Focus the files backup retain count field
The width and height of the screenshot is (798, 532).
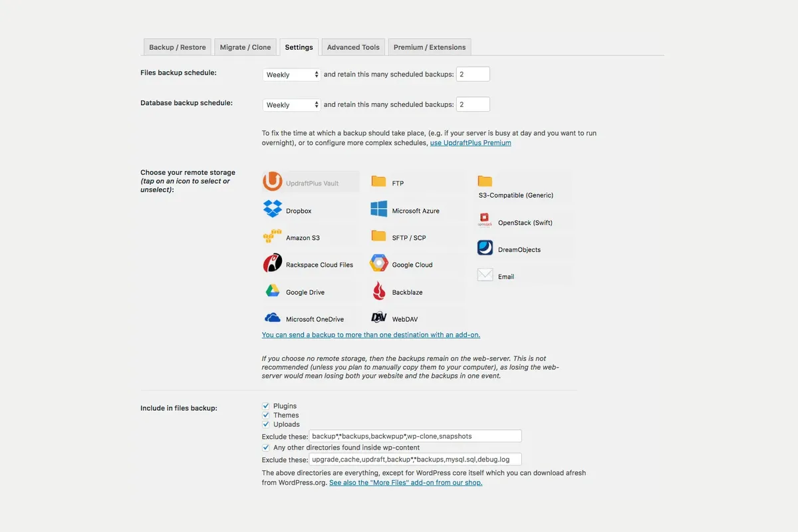tap(473, 74)
